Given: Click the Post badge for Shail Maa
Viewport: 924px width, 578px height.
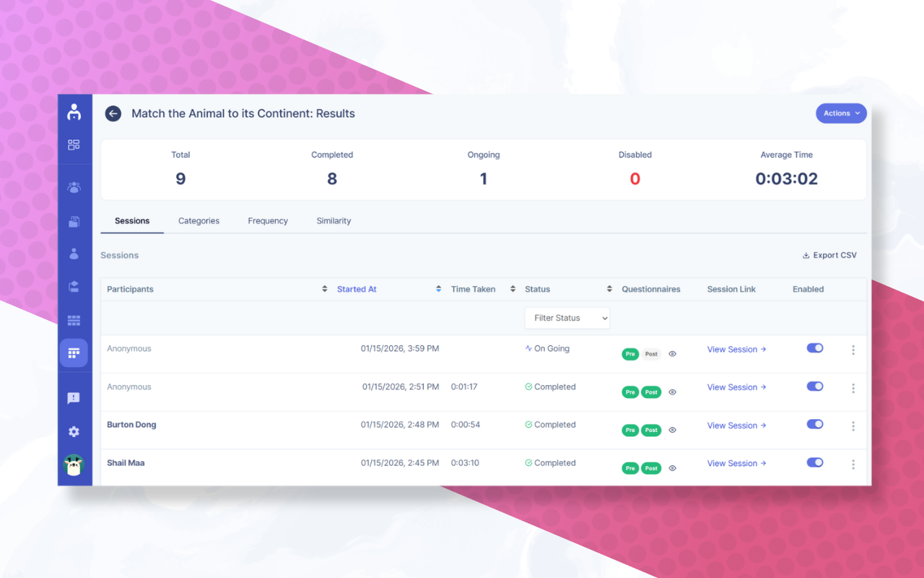Looking at the screenshot, I should pos(651,468).
